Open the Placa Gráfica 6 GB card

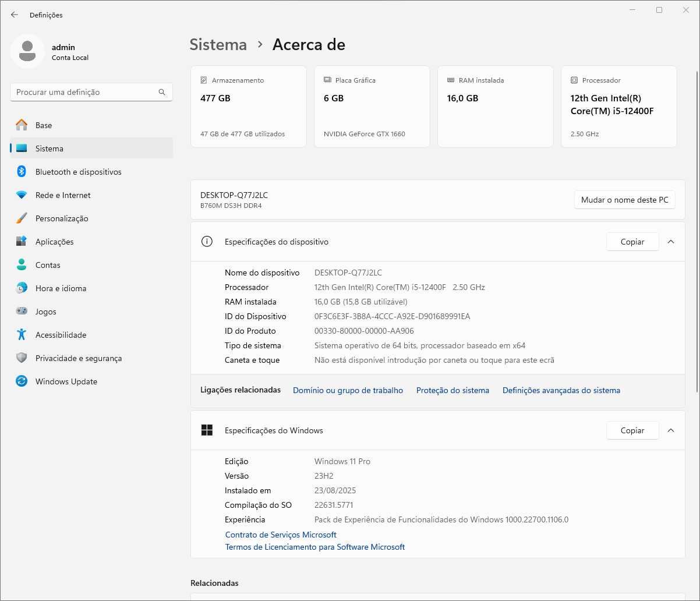pyautogui.click(x=372, y=107)
